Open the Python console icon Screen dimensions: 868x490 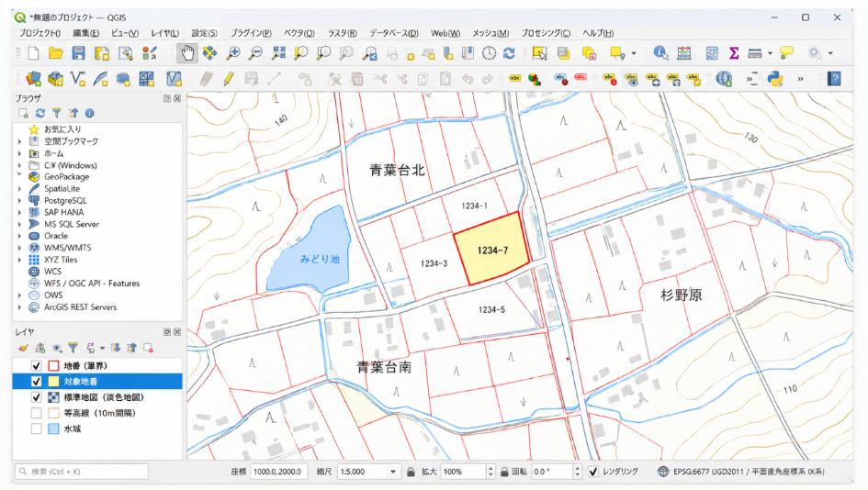(x=775, y=79)
